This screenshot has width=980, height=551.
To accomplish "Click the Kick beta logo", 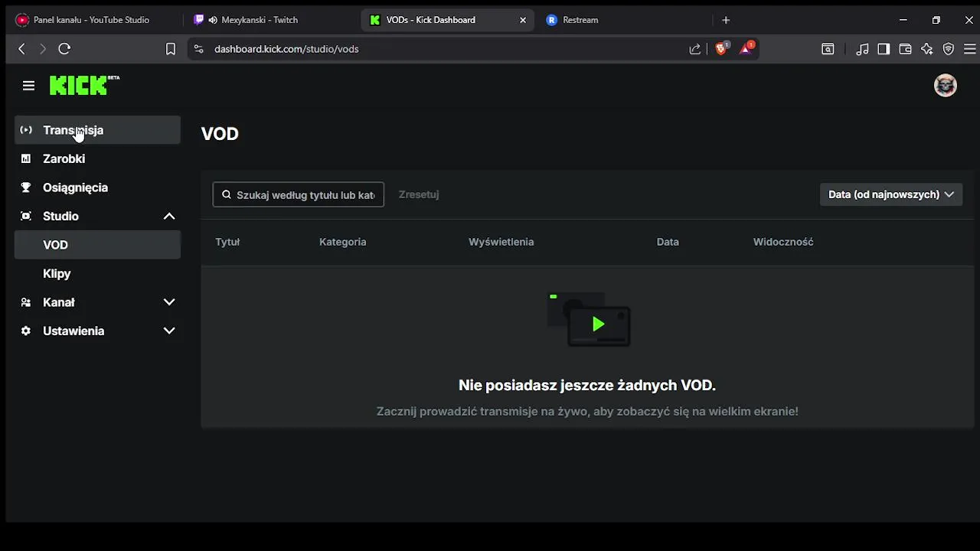I will 84,85.
